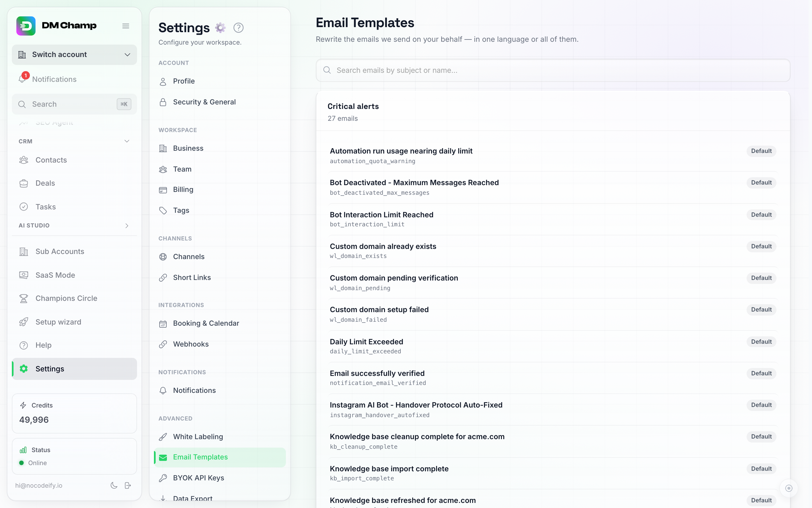
Task: Click the Short Links chain icon
Action: pyautogui.click(x=163, y=277)
